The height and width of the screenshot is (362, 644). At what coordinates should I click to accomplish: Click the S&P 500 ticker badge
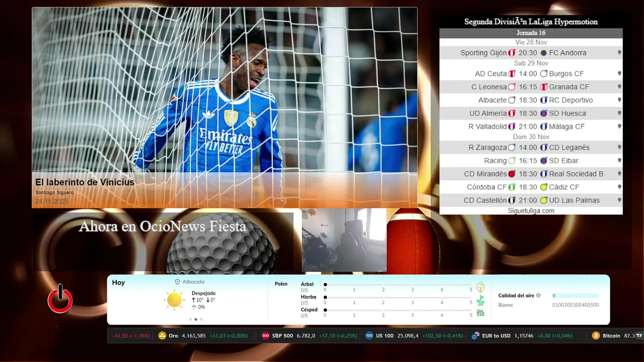click(266, 336)
